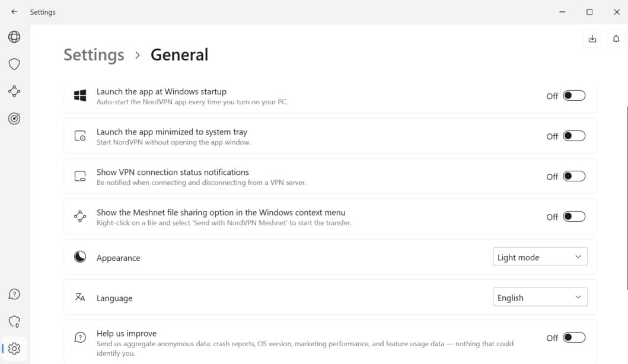628x364 pixels.
Task: Enable Meshnet file sharing context menu option
Action: point(574,216)
